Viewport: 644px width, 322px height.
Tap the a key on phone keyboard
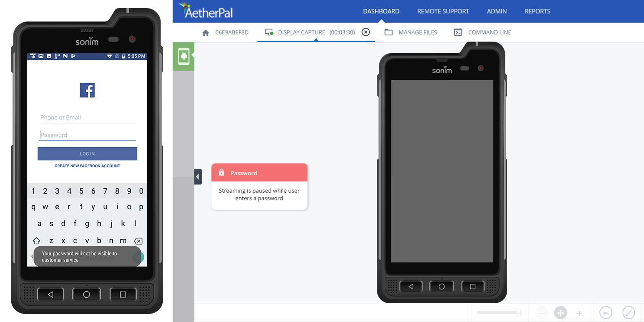(x=39, y=224)
